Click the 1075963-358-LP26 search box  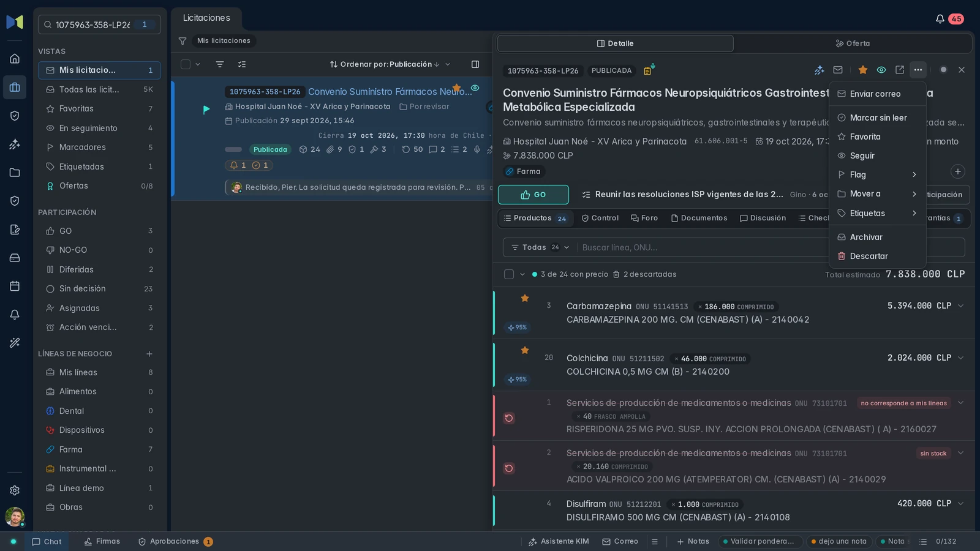click(x=99, y=24)
